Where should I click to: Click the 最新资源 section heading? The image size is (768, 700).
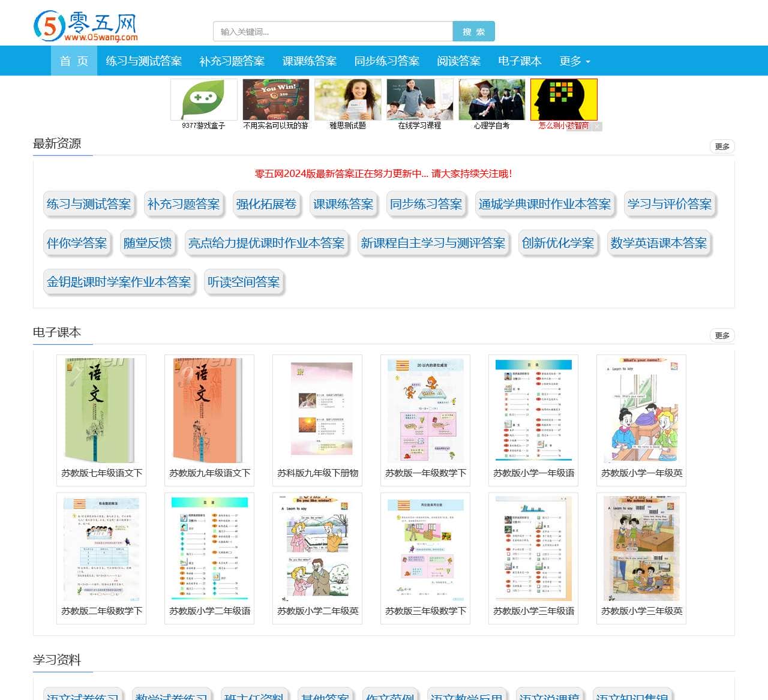click(x=57, y=144)
